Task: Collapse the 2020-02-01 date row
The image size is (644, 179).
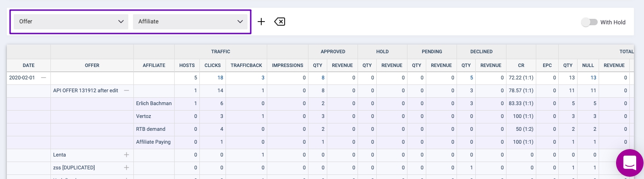Action: (x=44, y=78)
